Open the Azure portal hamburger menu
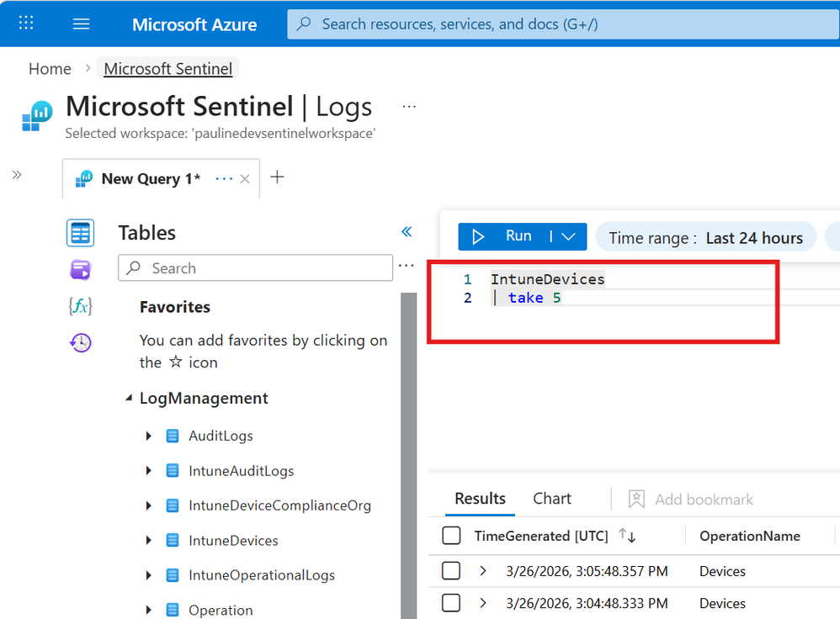The height and width of the screenshot is (619, 840). [81, 24]
